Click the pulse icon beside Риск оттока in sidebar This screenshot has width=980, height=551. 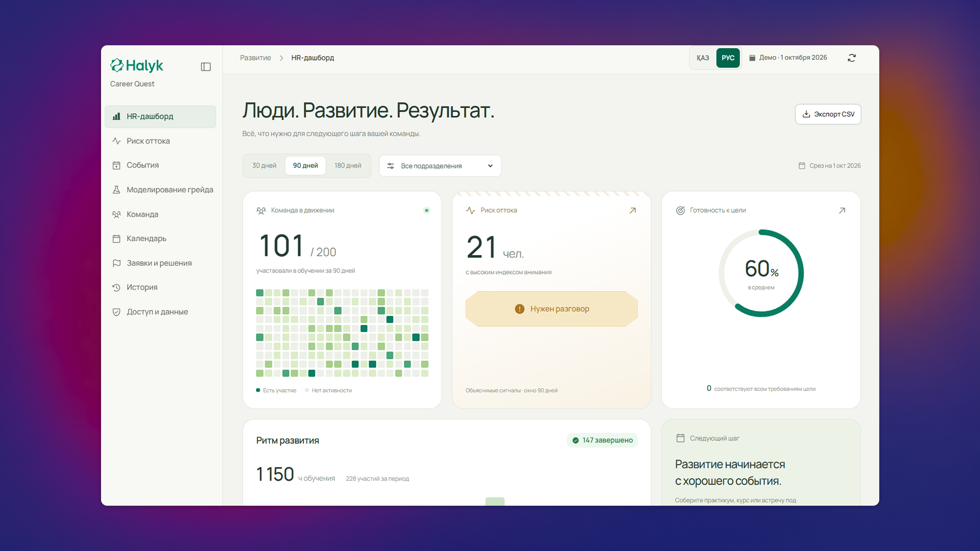[x=116, y=141]
